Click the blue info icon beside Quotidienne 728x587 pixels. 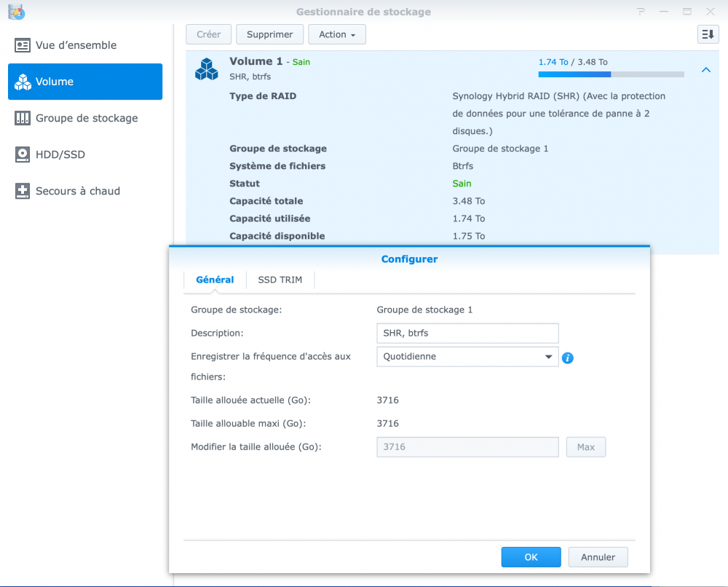[568, 358]
